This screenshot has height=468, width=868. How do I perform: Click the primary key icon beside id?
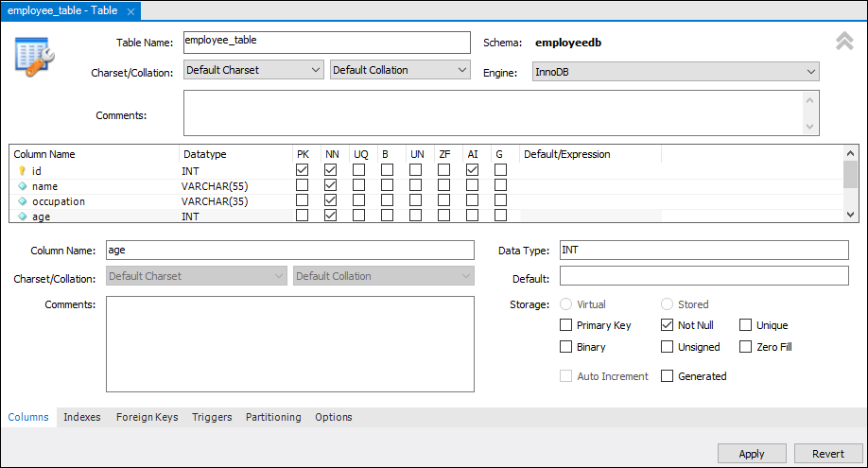(x=22, y=171)
